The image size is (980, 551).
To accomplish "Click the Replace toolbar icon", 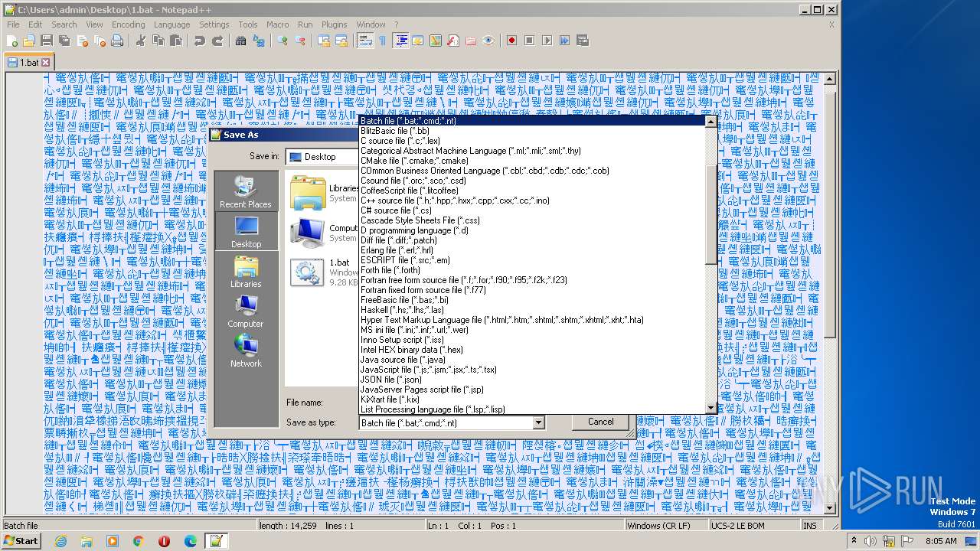I will [258, 41].
